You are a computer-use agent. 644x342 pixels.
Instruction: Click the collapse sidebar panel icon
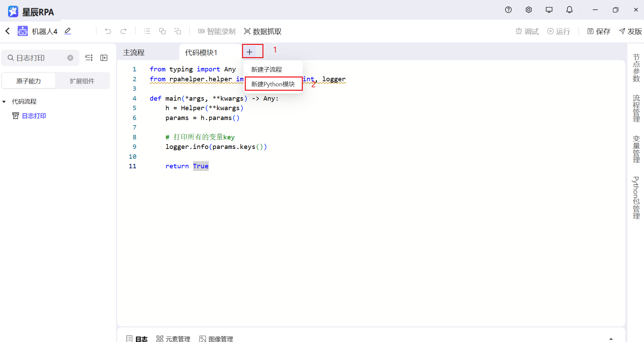pyautogui.click(x=104, y=58)
